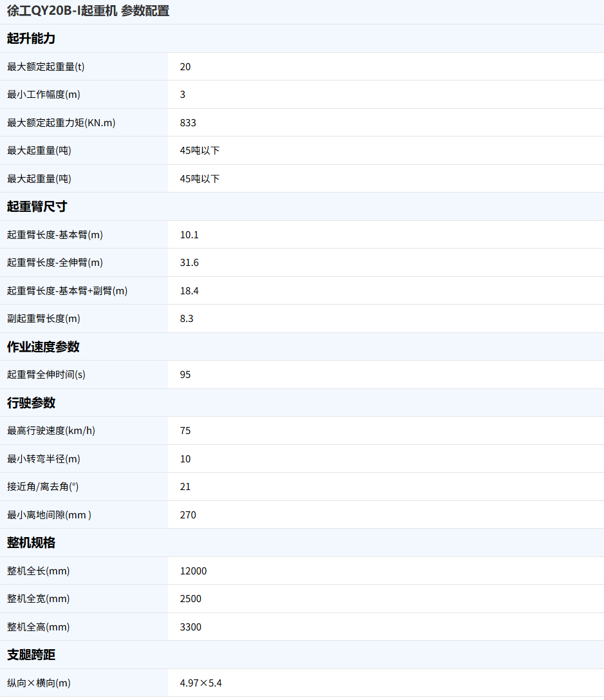Click the 行驶参数 section header
The width and height of the screenshot is (604, 700).
(x=31, y=402)
